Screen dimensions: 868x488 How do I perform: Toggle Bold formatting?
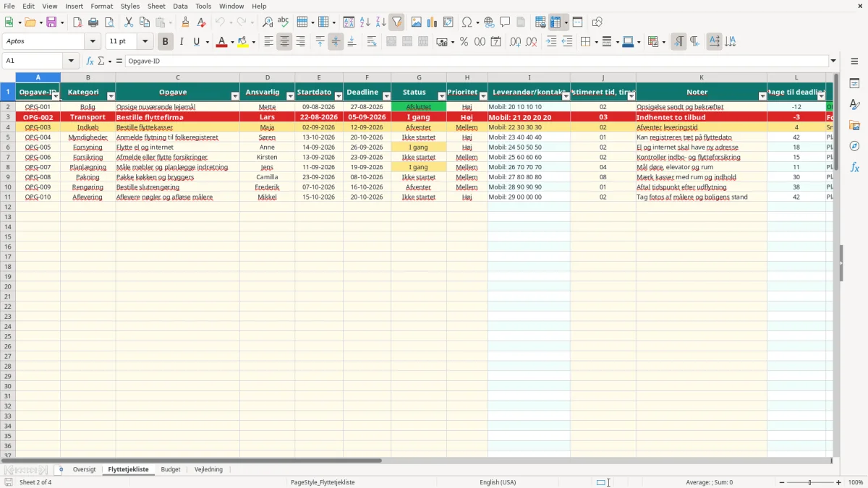[x=166, y=42]
